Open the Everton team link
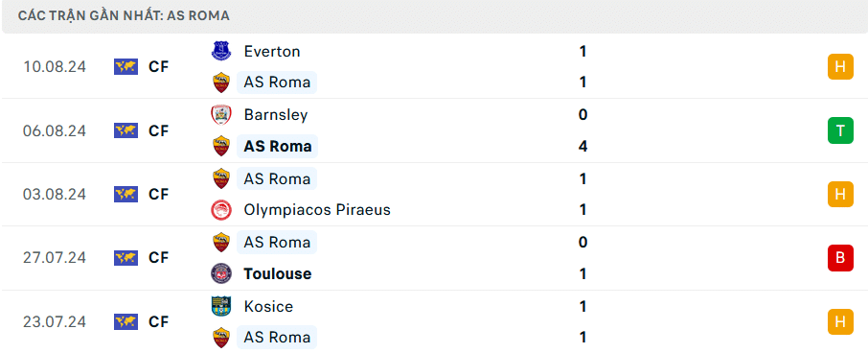 pos(272,52)
